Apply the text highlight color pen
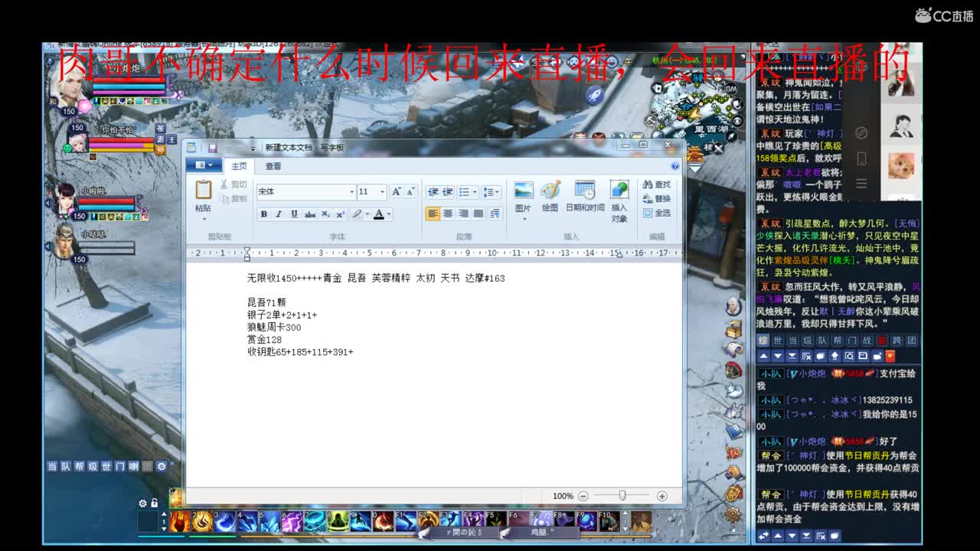The height and width of the screenshot is (551, 980). click(x=357, y=214)
